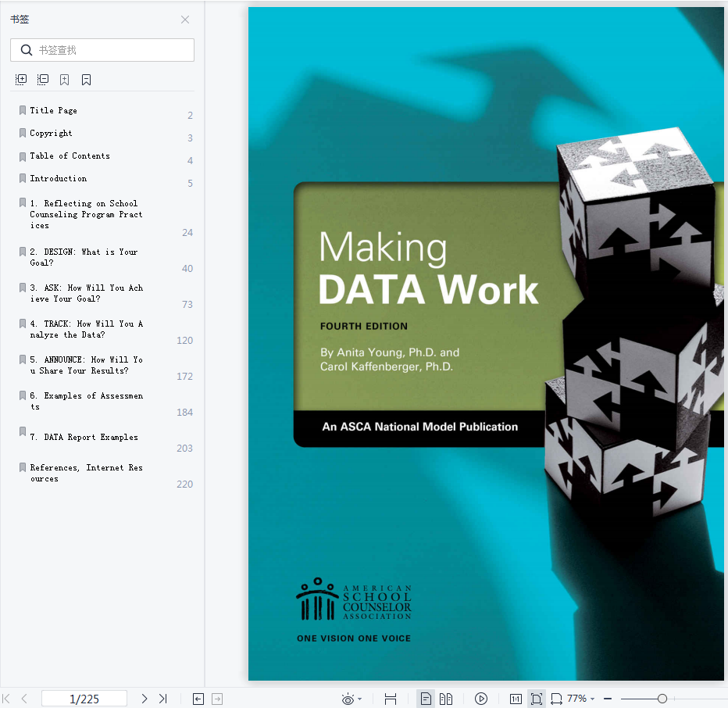Open eye protection mode dropdown arrow
Screen dimensions: 728x708
coord(360,699)
